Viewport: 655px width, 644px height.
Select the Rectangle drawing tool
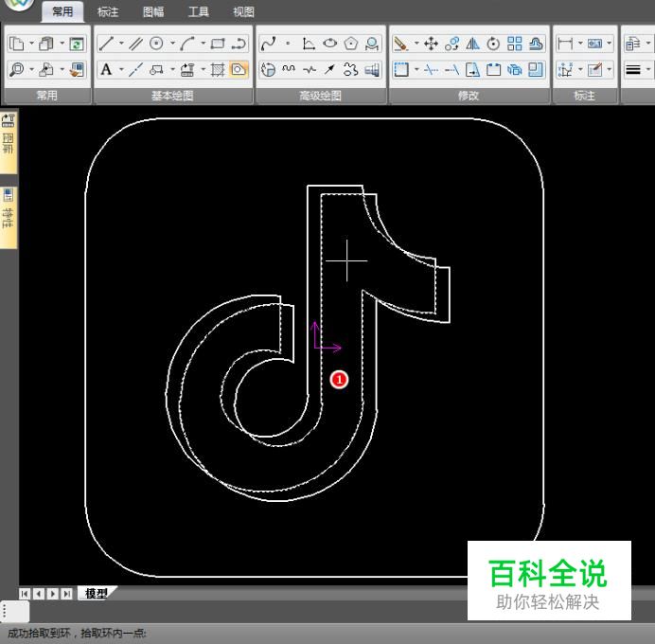tap(218, 44)
